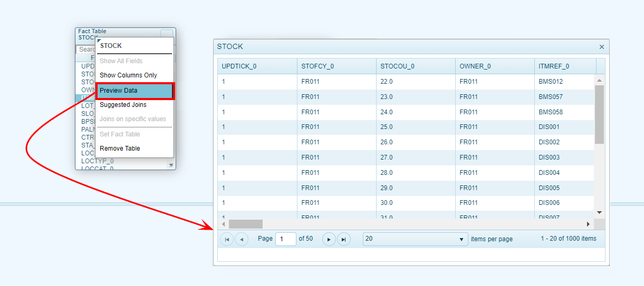
Task: Close the STOCK preview window
Action: 602,47
